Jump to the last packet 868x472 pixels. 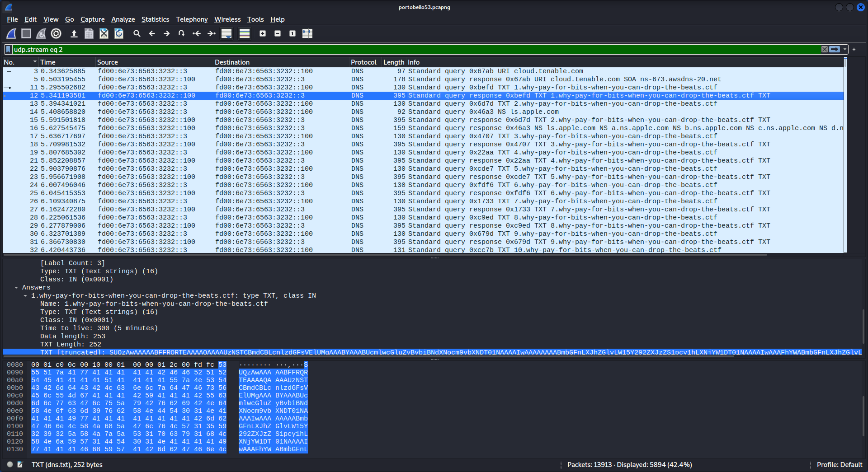tap(212, 33)
